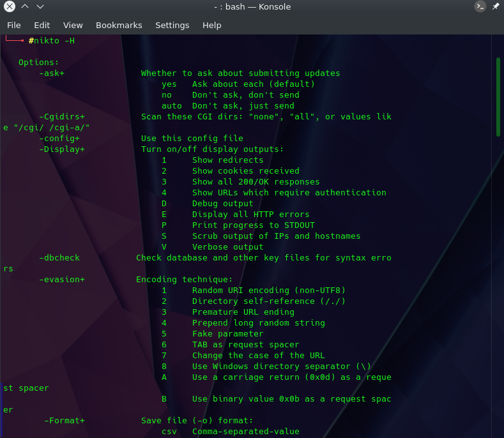Click the '-ask+' option text
Viewport: 504px width, 438px height.
click(52, 73)
